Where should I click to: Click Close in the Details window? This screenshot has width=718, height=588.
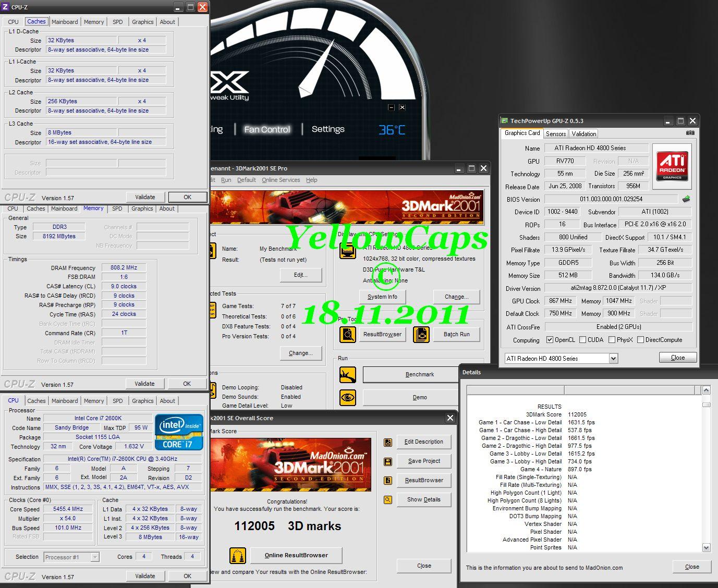point(692,567)
